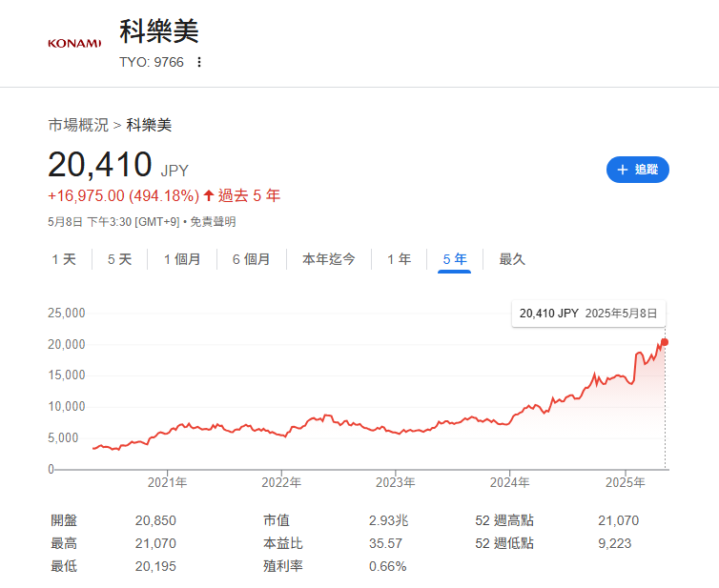Click the 殖利率 value 0.66%
Image resolution: width=719 pixels, height=588 pixels.
pos(387,566)
